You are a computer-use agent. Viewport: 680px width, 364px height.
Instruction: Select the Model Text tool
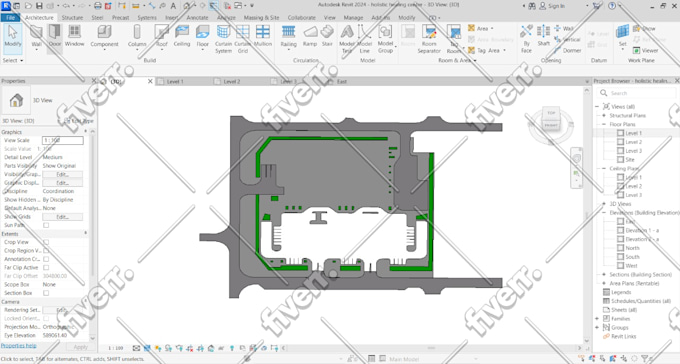347,39
